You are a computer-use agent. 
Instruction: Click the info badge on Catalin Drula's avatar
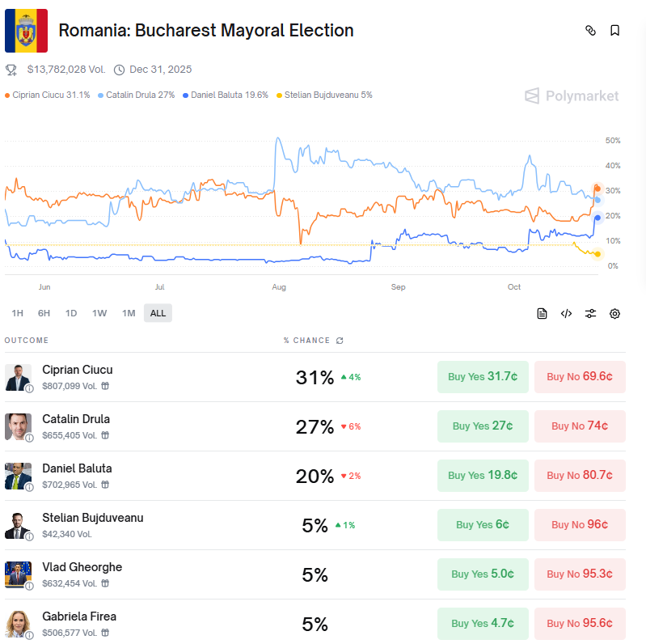pos(29,438)
